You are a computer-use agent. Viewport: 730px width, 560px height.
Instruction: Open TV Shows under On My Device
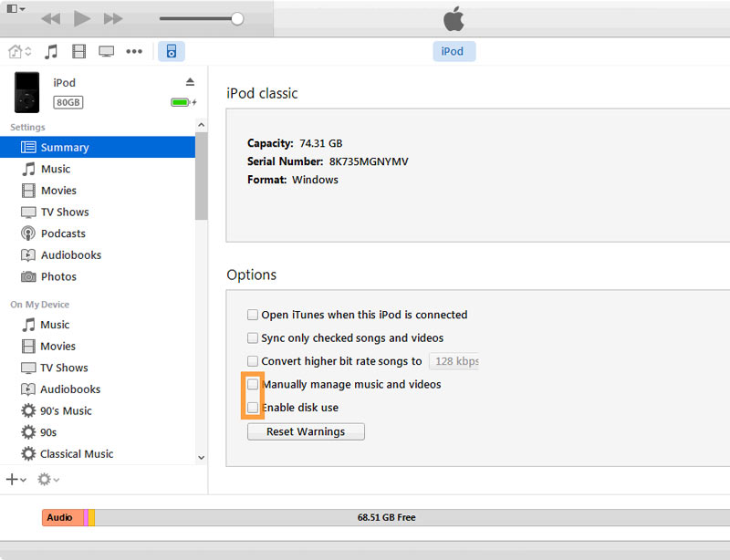[98, 368]
